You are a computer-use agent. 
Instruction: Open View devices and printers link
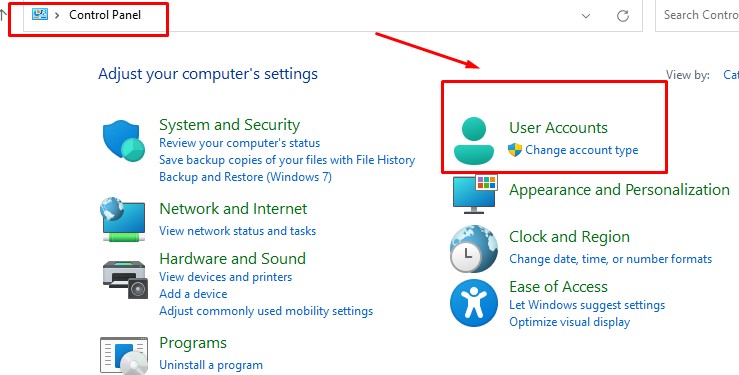point(225,277)
